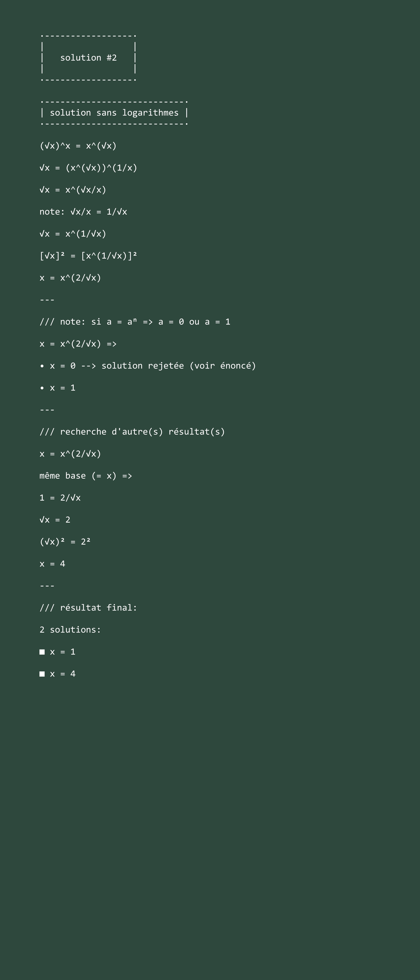The width and height of the screenshot is (420, 980).
Task: Click the line √x = x^(1/√x)
Action: (73, 234)
